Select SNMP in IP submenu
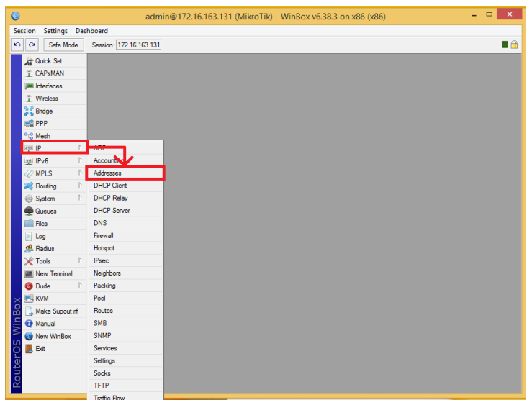This screenshot has height=405, width=532. pos(125,336)
